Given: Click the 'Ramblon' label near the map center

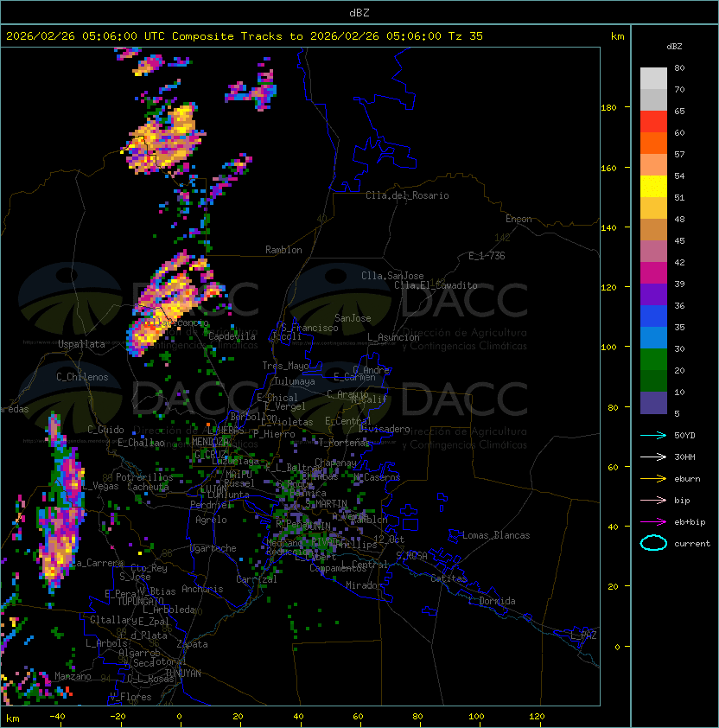Looking at the screenshot, I should pos(283,250).
